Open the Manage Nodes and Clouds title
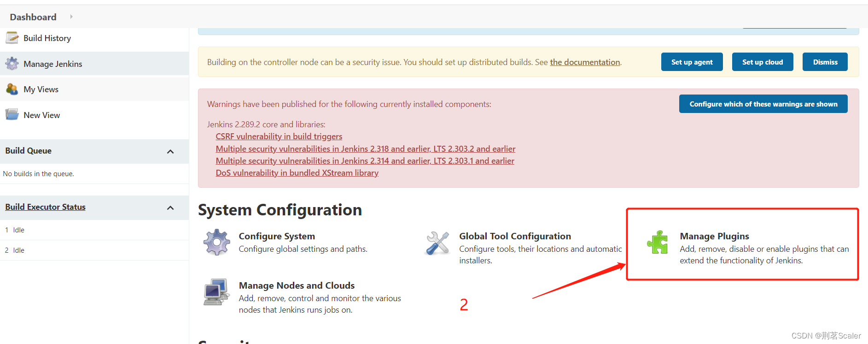The width and height of the screenshot is (868, 344). (x=297, y=285)
